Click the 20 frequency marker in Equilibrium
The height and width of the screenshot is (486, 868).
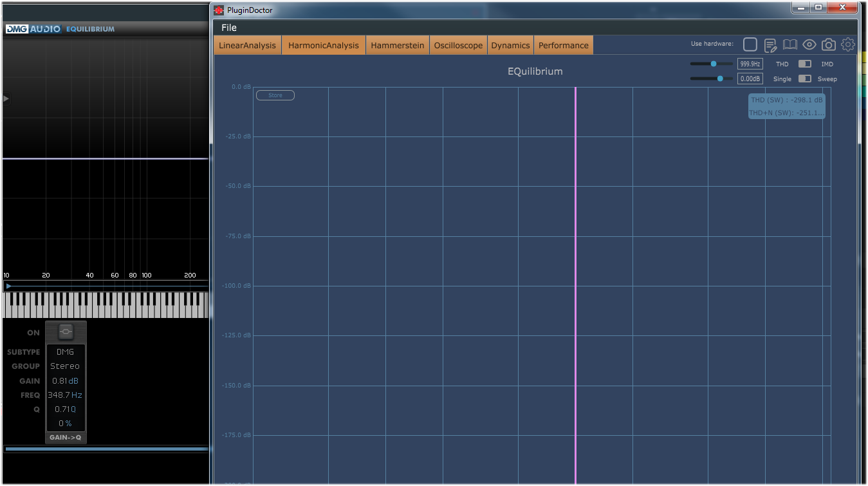coord(46,276)
